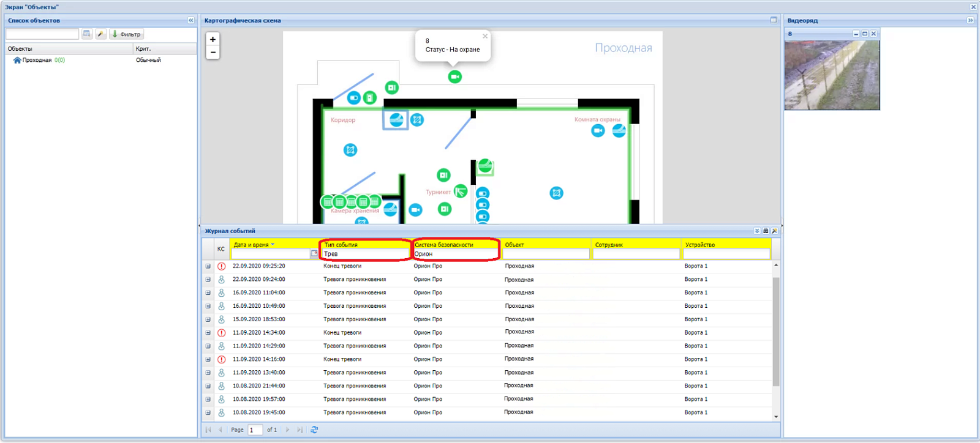The height and width of the screenshot is (443, 980).
Task: Click the print icon in event journal header
Action: (766, 231)
